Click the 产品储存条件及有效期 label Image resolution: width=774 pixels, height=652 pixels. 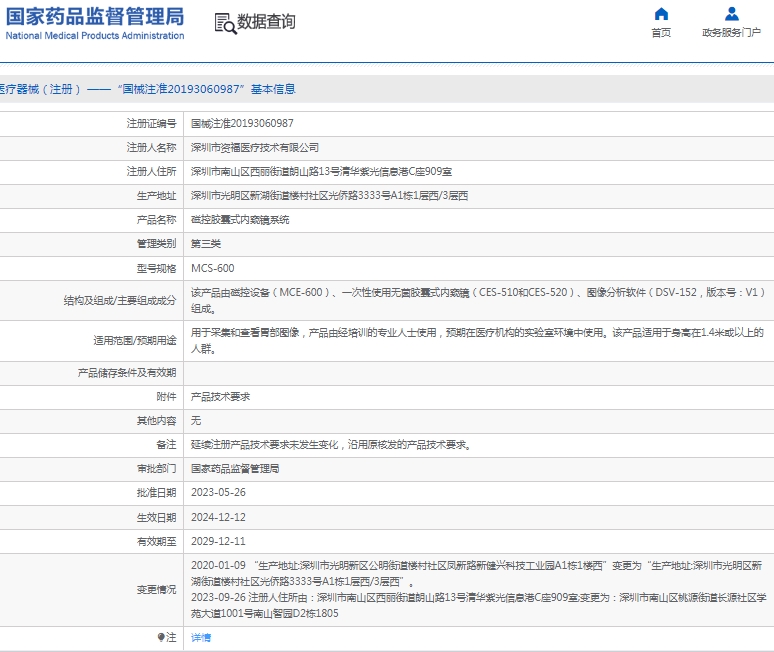[126, 373]
